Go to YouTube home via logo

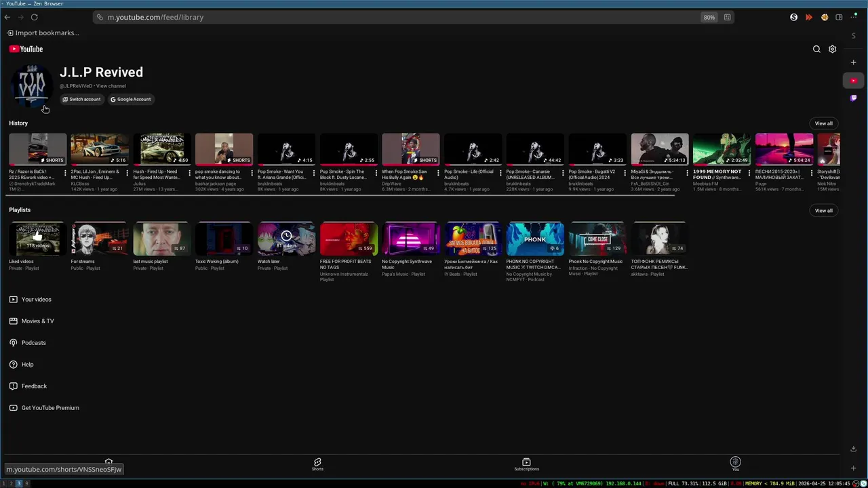pyautogui.click(x=26, y=49)
